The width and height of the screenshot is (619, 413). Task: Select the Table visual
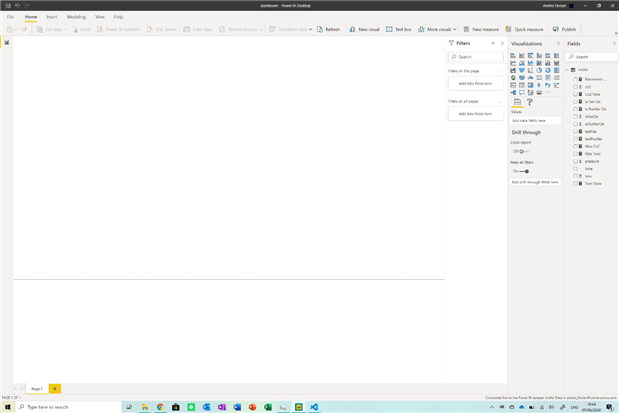521,85
